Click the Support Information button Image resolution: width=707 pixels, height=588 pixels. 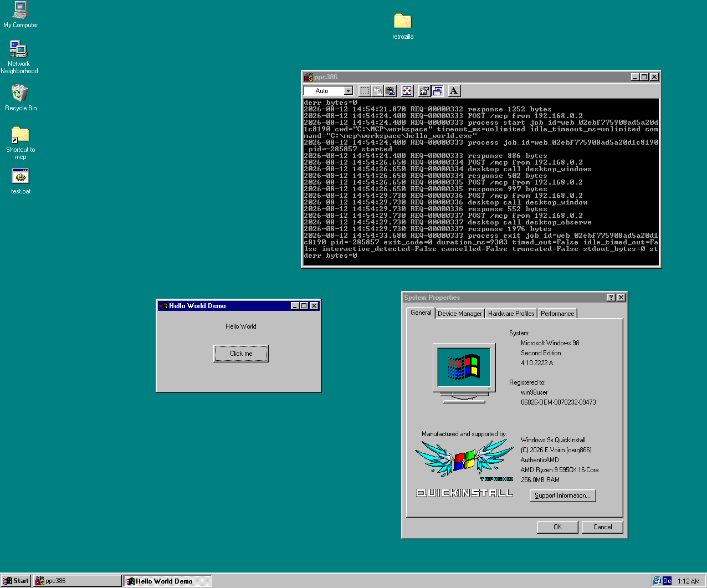coord(563,495)
